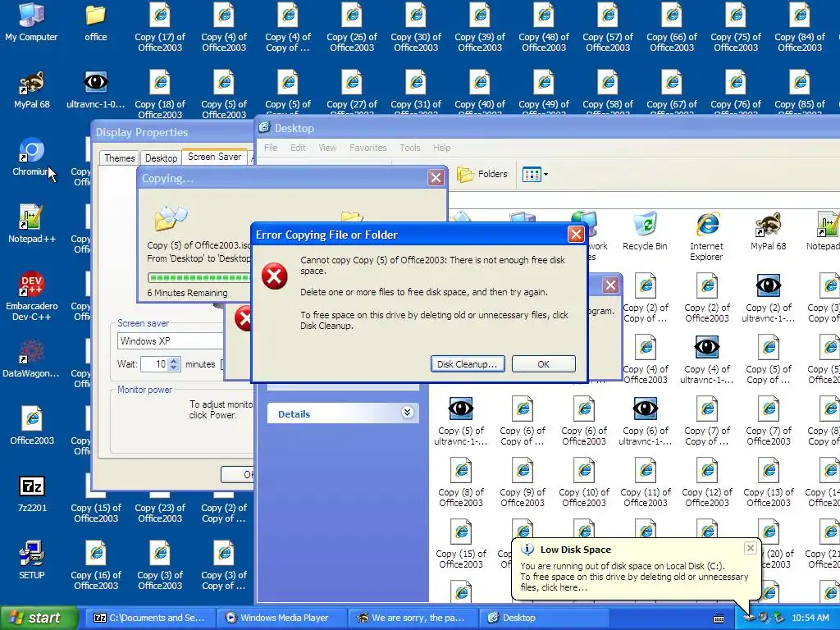Expand the Details panel chevron
This screenshot has height=630, width=840.
point(407,413)
